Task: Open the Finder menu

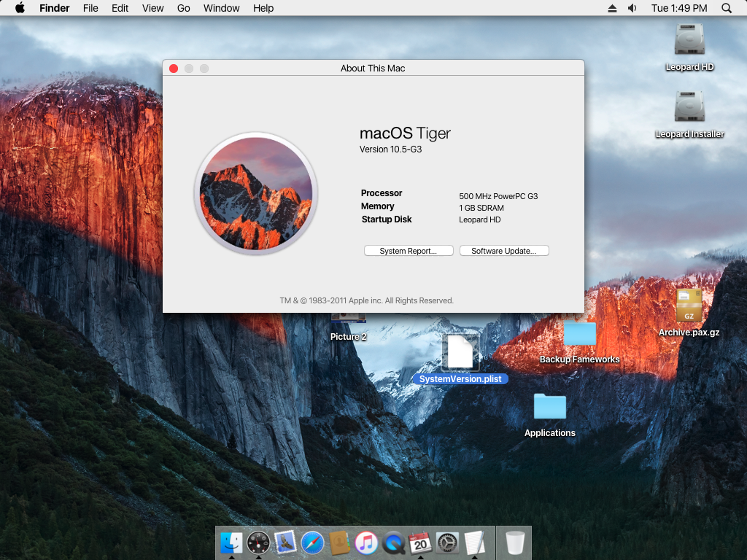Action: pos(54,8)
